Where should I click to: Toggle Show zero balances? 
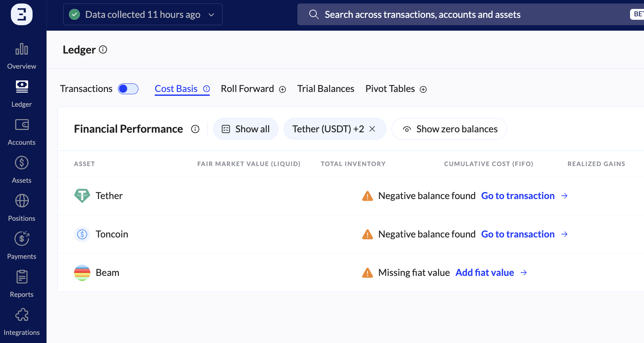point(449,129)
